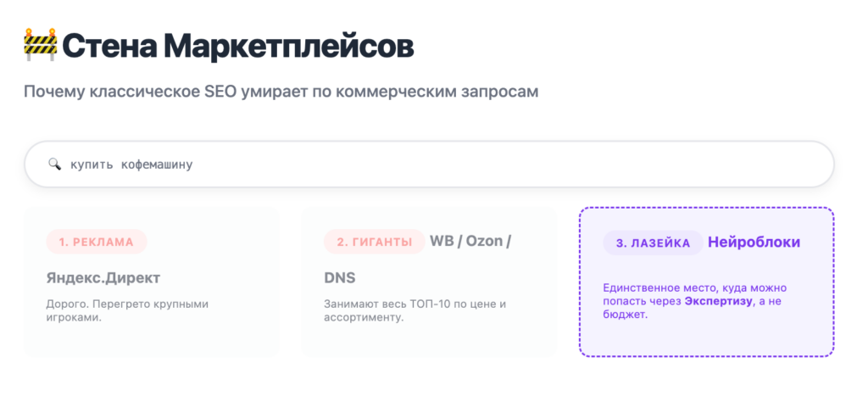Click the Яндекс.Директ card title
Image resolution: width=868 pixels, height=396 pixels.
[x=103, y=278]
